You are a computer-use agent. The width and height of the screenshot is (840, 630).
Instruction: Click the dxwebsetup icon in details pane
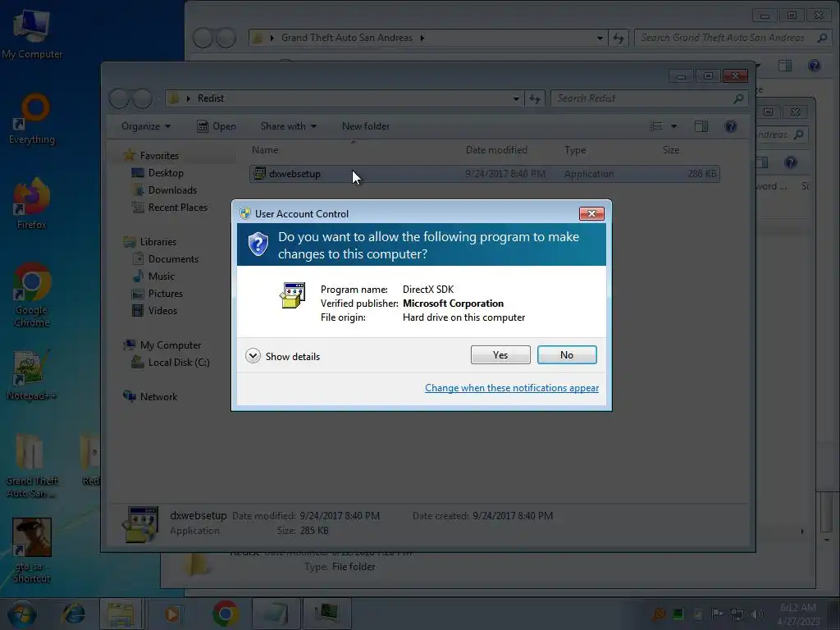(140, 524)
